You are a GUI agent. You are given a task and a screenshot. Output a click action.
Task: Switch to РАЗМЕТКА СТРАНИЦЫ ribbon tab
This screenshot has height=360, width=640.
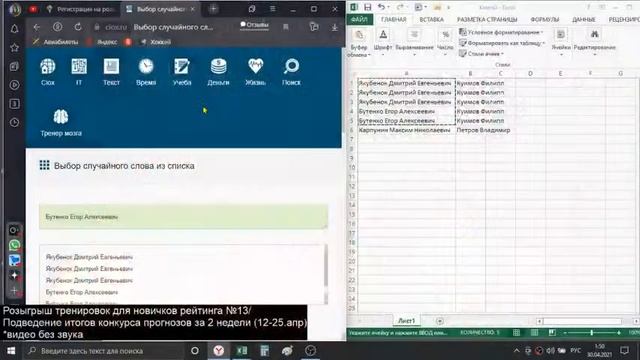tap(487, 19)
